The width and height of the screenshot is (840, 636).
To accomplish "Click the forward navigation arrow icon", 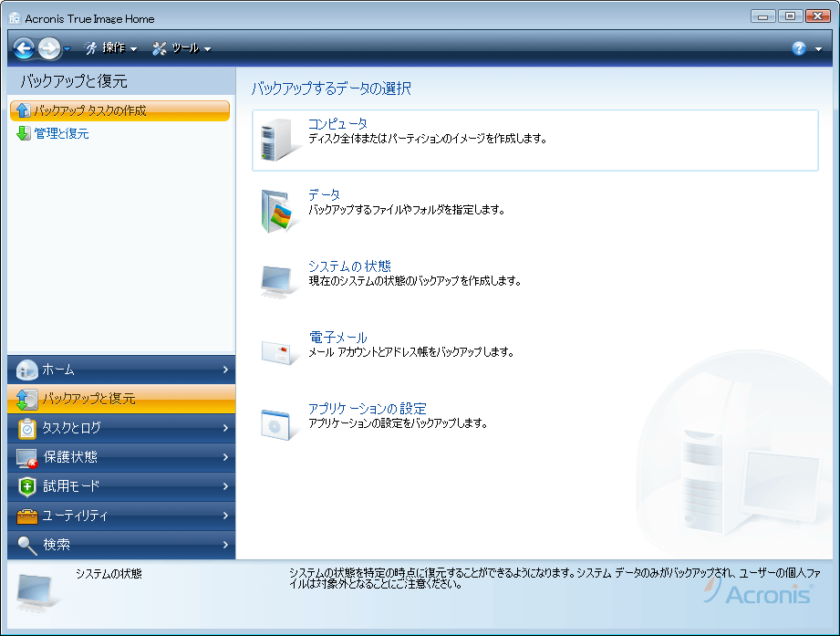I will [x=49, y=48].
